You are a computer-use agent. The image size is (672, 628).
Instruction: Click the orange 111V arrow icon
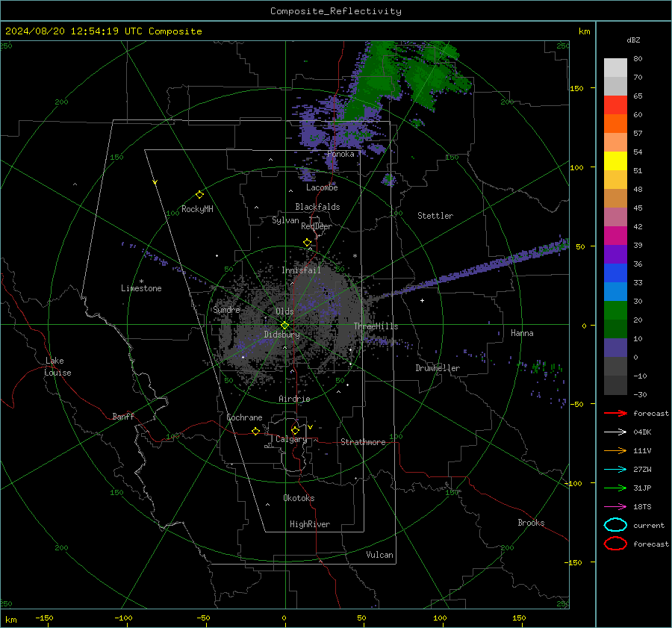click(x=615, y=450)
